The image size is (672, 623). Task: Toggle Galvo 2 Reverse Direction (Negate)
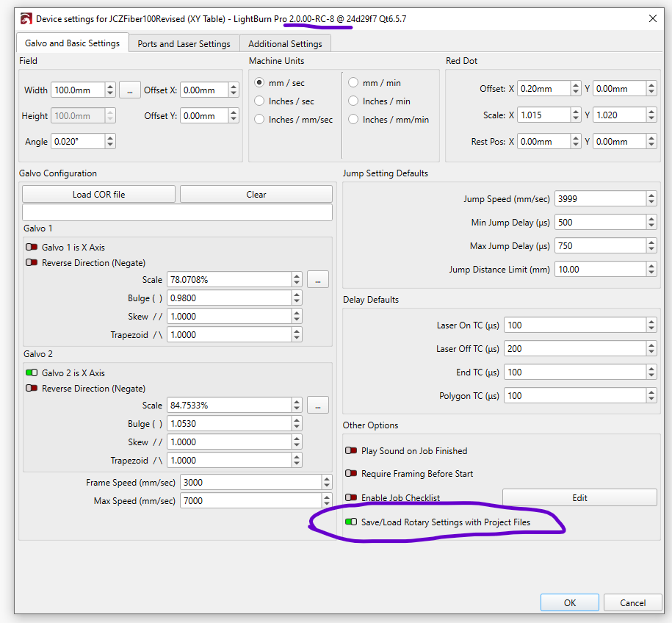tap(32, 388)
